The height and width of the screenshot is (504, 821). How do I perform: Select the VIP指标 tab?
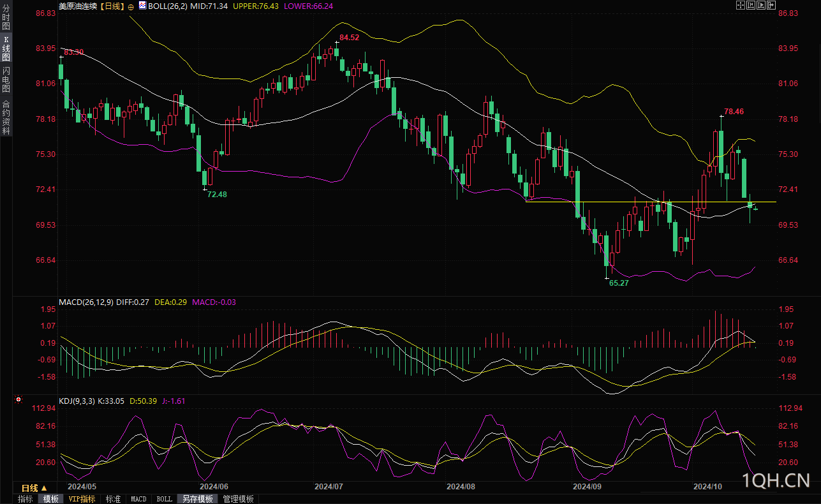click(82, 499)
